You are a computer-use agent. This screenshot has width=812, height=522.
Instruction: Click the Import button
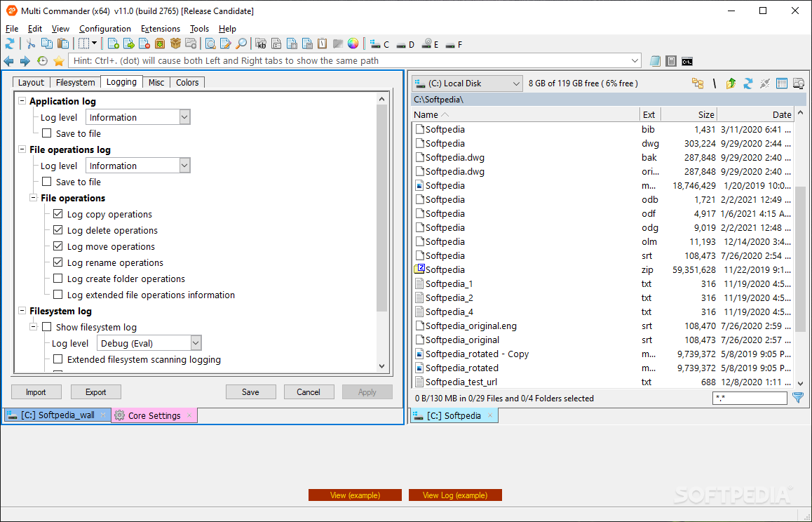(x=36, y=392)
